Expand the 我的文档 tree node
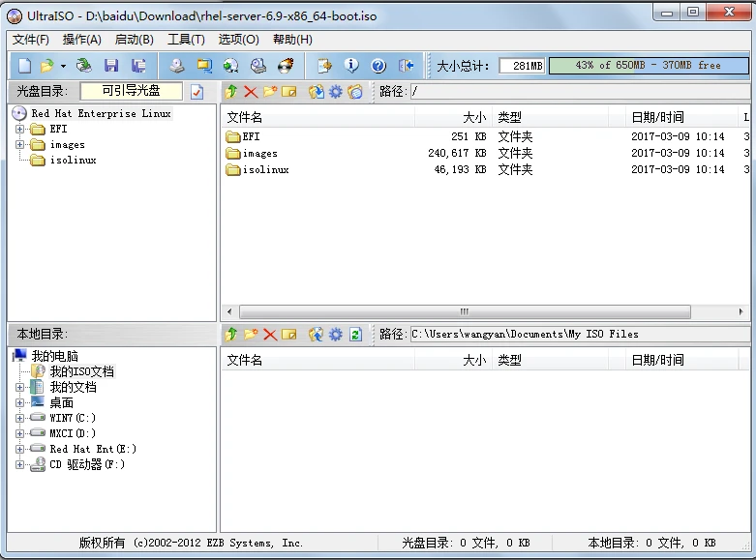Screen dimensions: 756x560 19,388
